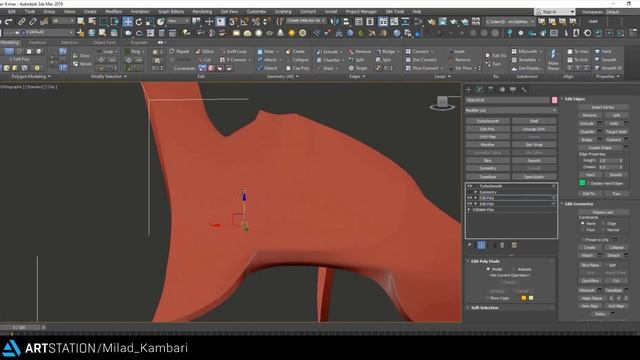Image resolution: width=640 pixels, height=360 pixels.
Task: Open the Rendering menu
Action: point(202,12)
